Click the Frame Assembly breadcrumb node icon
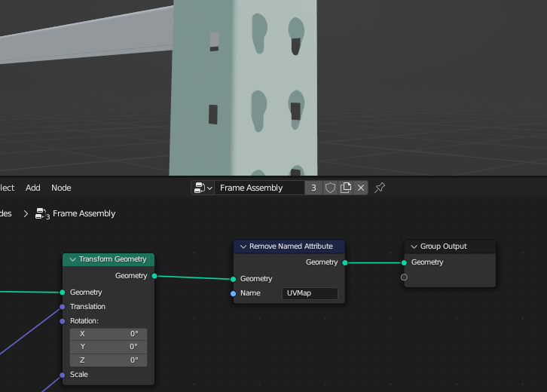The image size is (547, 392). 42,213
